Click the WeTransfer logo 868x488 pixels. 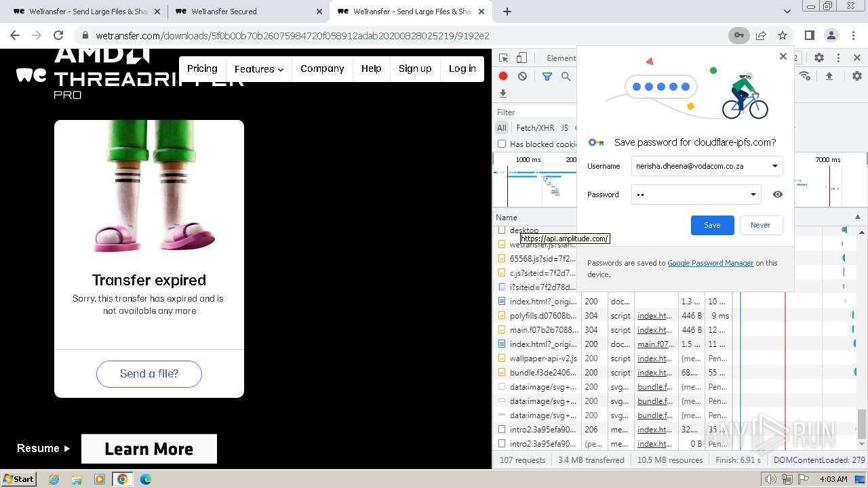(31, 75)
